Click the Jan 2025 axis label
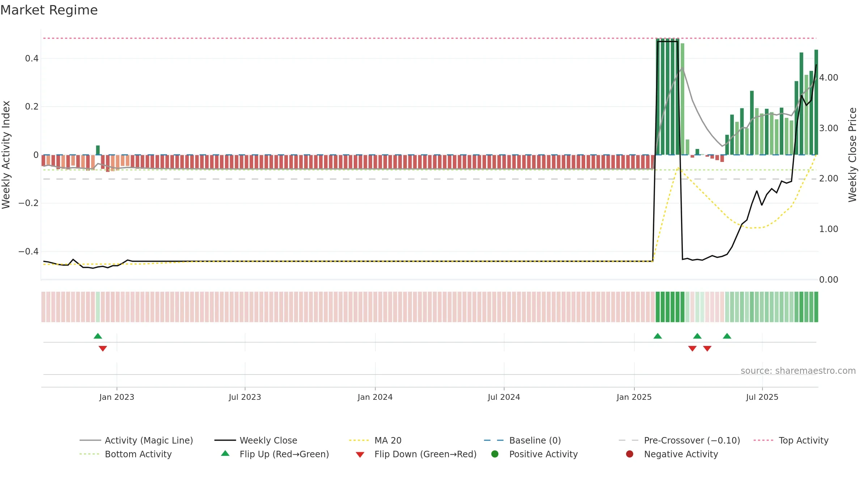The width and height of the screenshot is (868, 488). click(x=634, y=397)
